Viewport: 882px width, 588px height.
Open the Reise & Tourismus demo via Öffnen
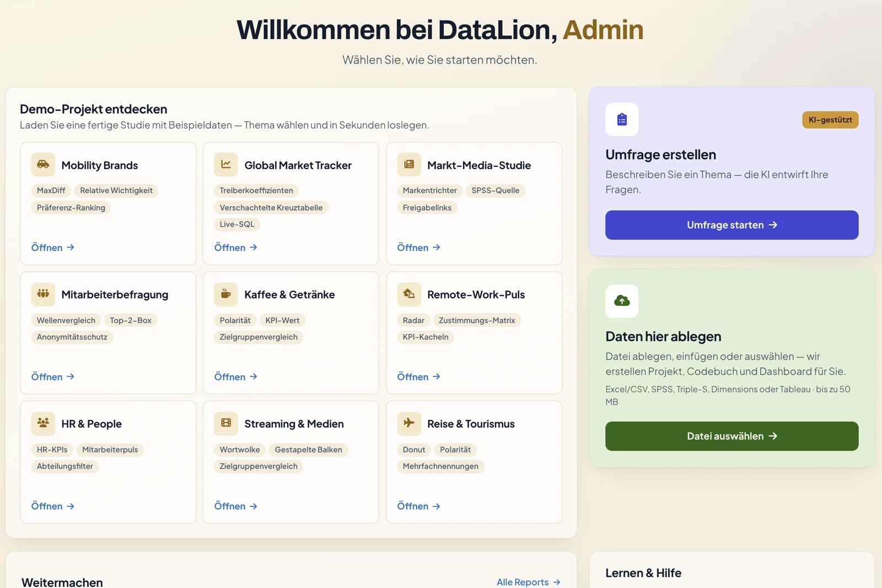pyautogui.click(x=419, y=506)
